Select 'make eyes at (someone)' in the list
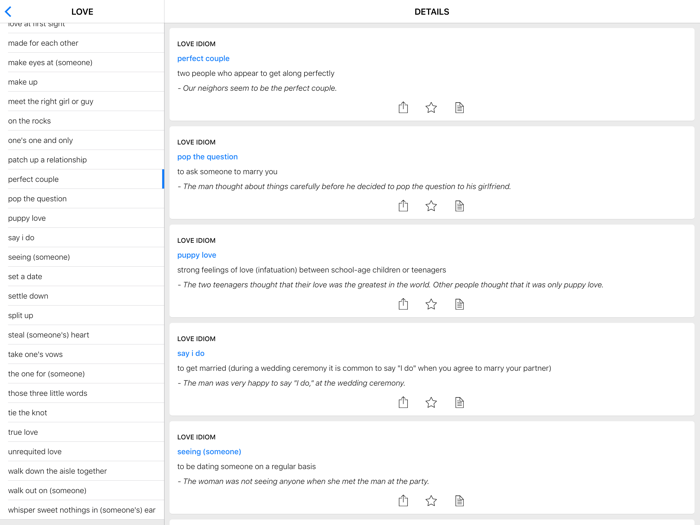Viewport: 700px width, 525px height. pos(82,62)
